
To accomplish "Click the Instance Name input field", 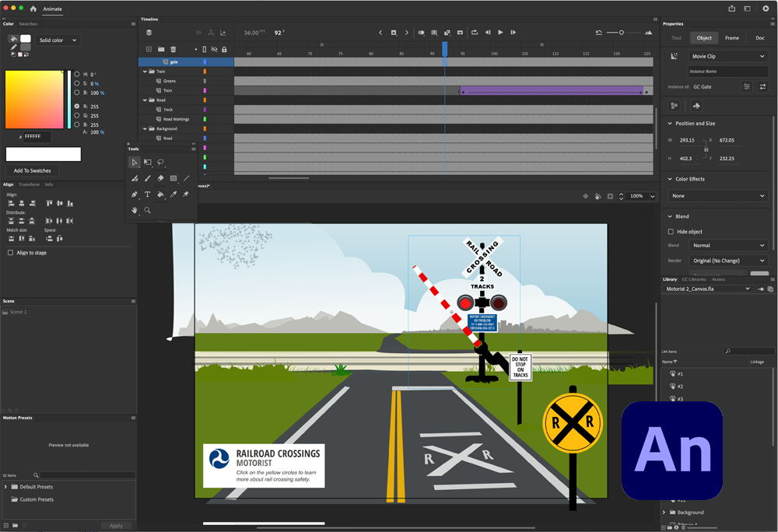I will coord(728,71).
